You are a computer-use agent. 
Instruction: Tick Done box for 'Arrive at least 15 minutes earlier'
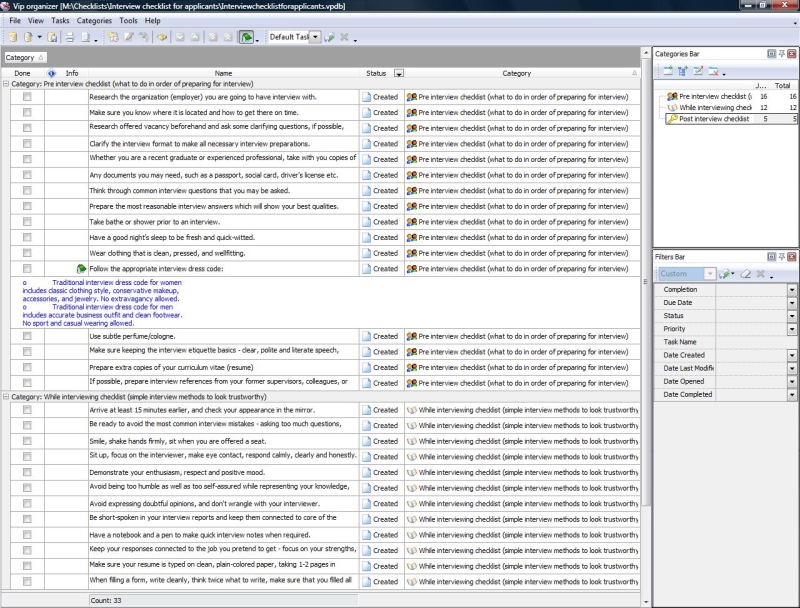point(27,410)
